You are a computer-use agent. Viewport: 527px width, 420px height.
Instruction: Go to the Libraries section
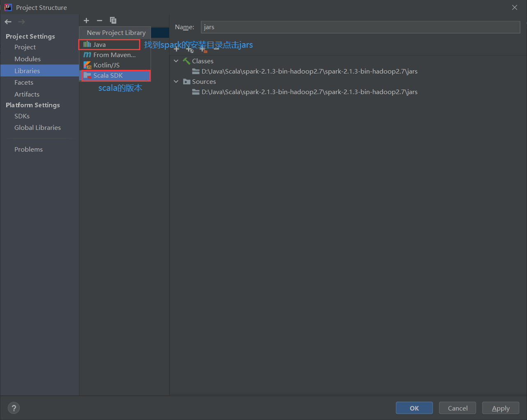(39, 71)
